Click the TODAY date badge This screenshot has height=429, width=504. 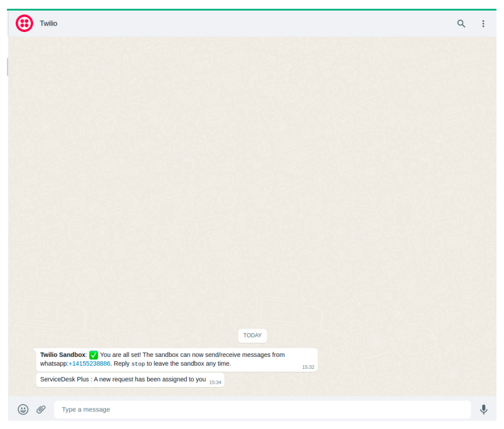coord(252,336)
